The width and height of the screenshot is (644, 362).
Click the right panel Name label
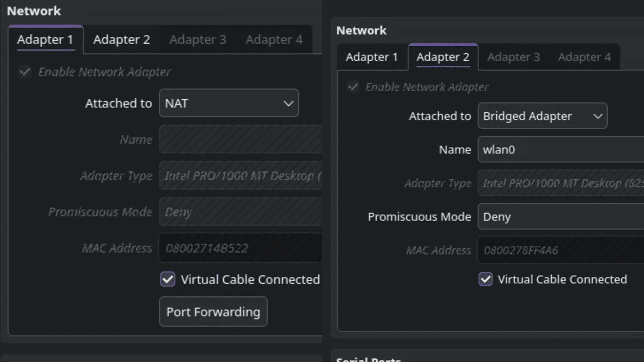point(455,149)
